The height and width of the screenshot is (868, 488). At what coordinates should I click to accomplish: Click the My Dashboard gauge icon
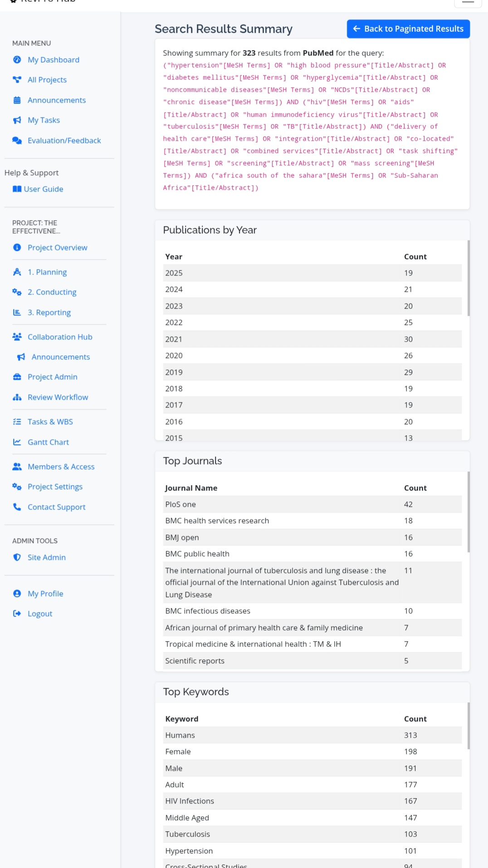17,60
